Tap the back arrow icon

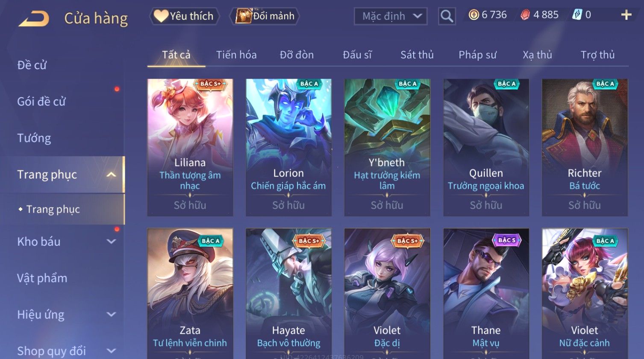click(x=33, y=18)
